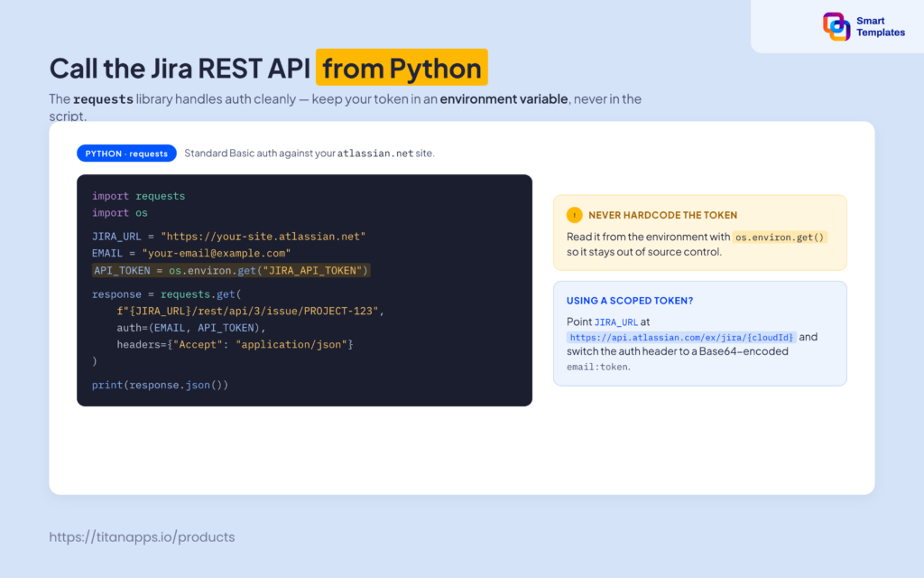Click the "atlassian.net" monospace text in the caption
The image size is (924, 578).
tap(374, 154)
